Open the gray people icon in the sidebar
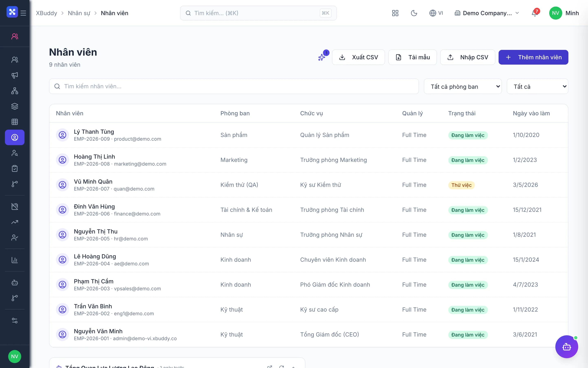 14,60
